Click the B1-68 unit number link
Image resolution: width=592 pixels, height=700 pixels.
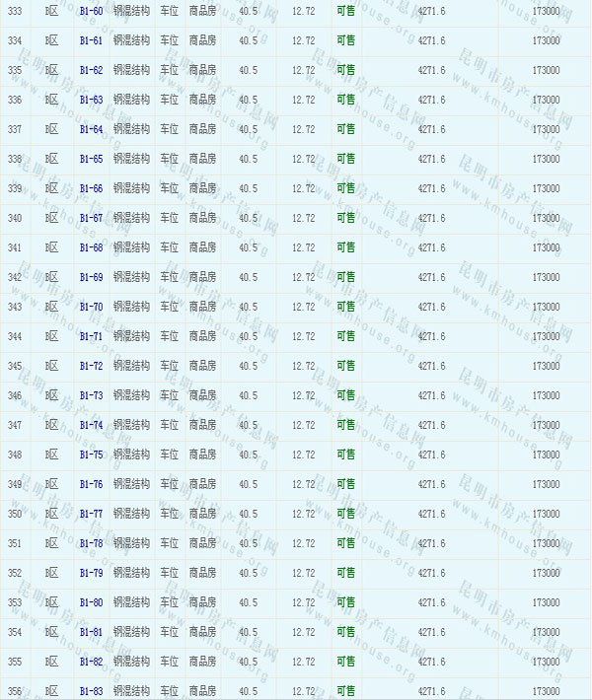pos(91,248)
